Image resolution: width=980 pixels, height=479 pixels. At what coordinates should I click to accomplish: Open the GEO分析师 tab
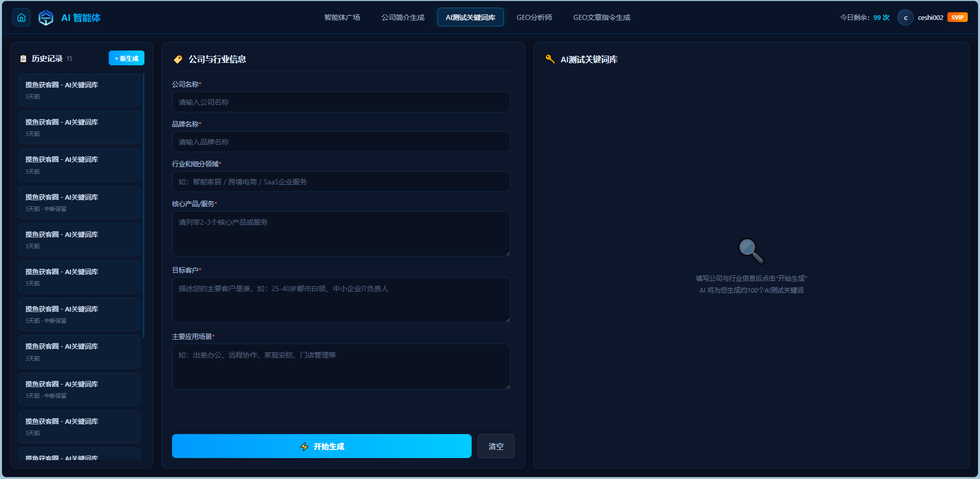click(534, 17)
